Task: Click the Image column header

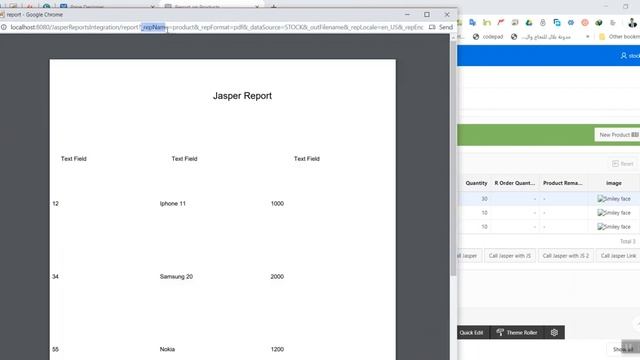Action: [613, 183]
